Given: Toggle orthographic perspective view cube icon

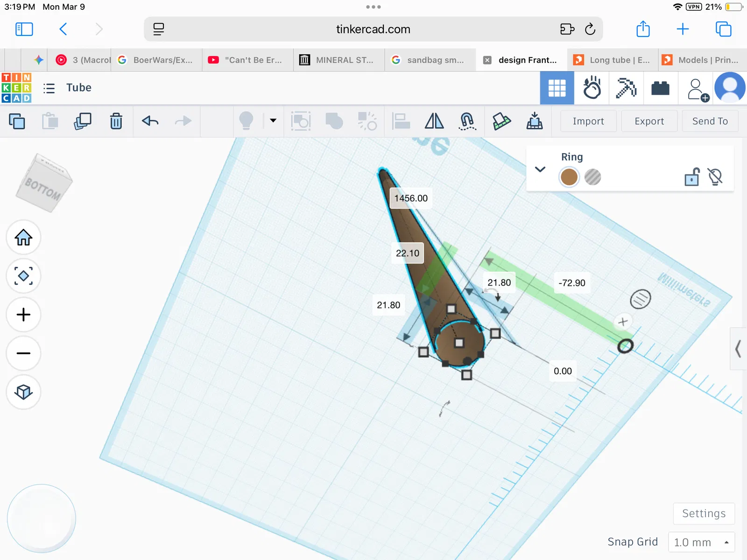Looking at the screenshot, I should 23,392.
